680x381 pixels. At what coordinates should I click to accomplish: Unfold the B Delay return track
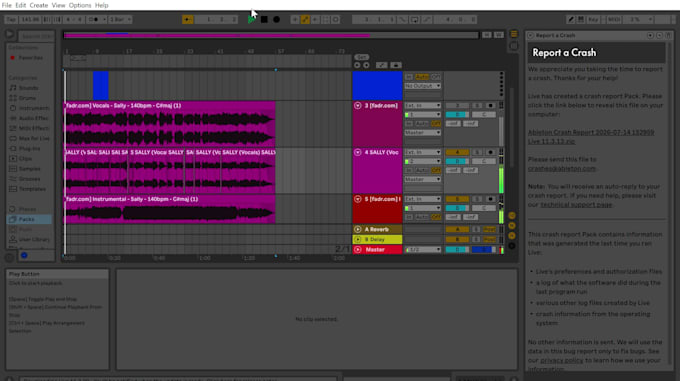[x=358, y=239]
